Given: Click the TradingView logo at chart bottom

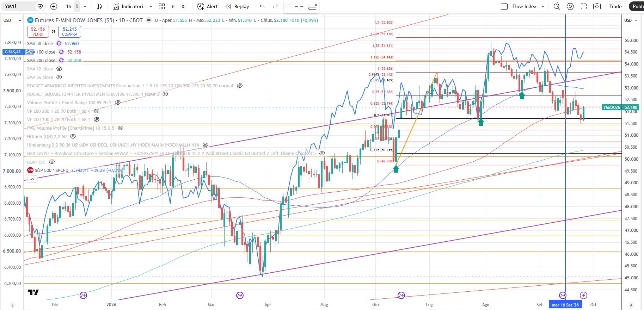Looking at the screenshot, I should (x=33, y=292).
